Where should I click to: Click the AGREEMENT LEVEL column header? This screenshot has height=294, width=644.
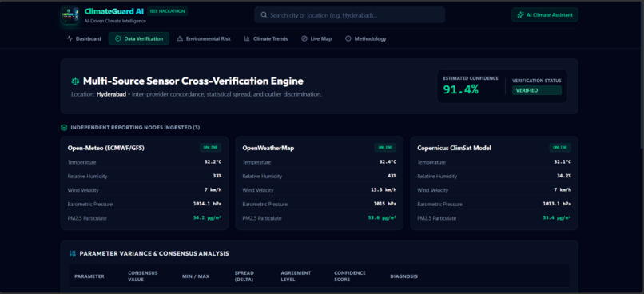[296, 276]
